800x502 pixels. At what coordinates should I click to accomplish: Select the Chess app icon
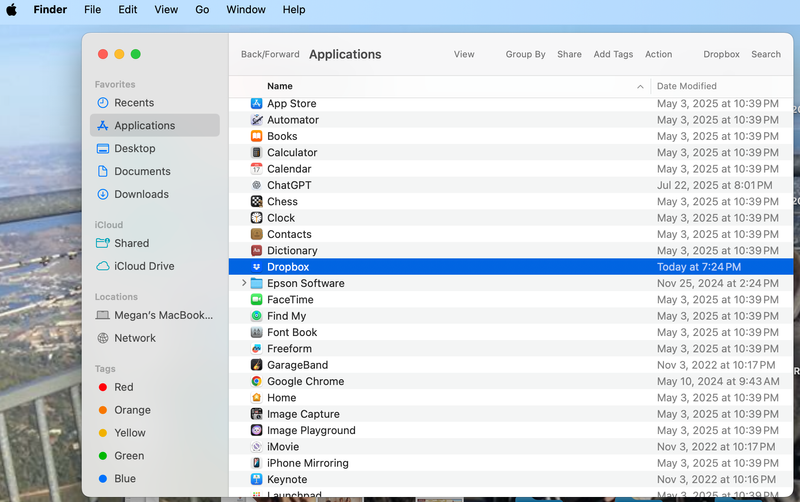pos(257,201)
